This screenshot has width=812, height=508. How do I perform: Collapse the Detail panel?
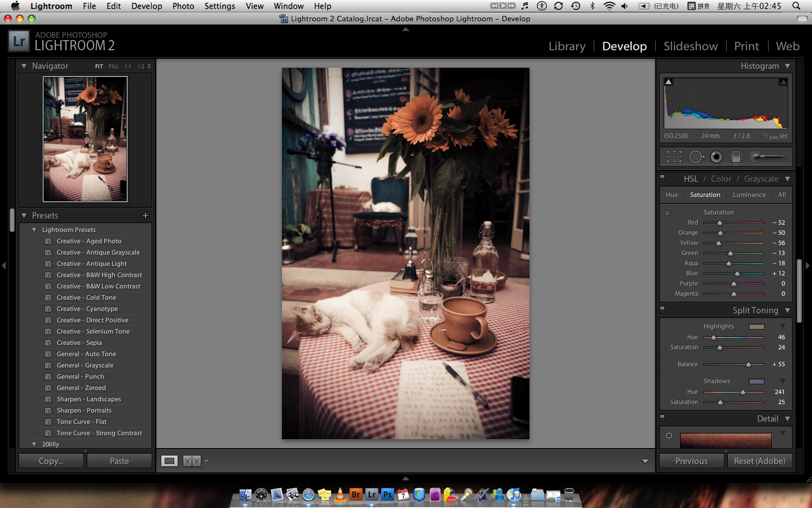coord(788,419)
